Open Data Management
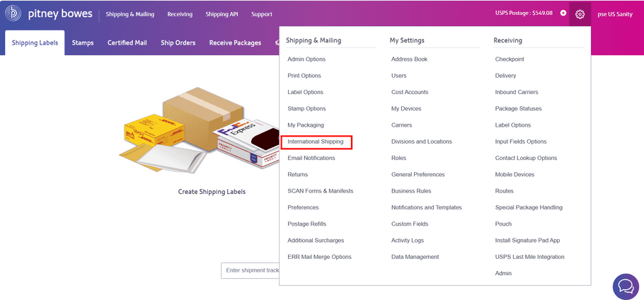 (x=415, y=257)
